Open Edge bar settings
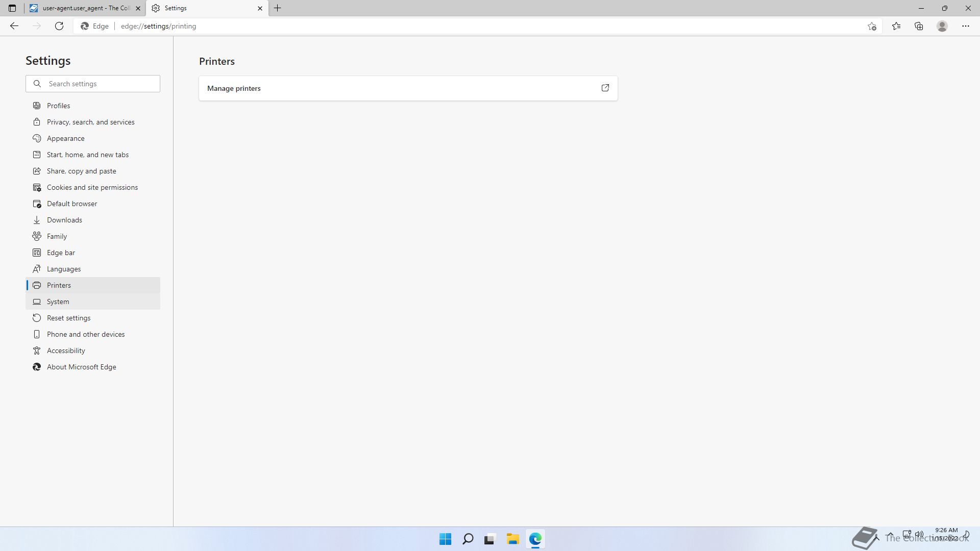 93,253
